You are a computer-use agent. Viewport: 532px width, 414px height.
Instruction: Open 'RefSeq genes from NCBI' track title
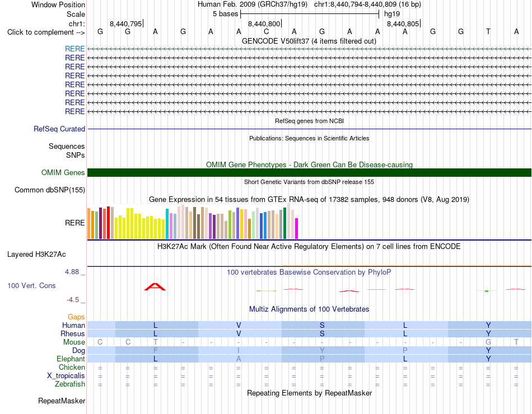[x=309, y=121]
